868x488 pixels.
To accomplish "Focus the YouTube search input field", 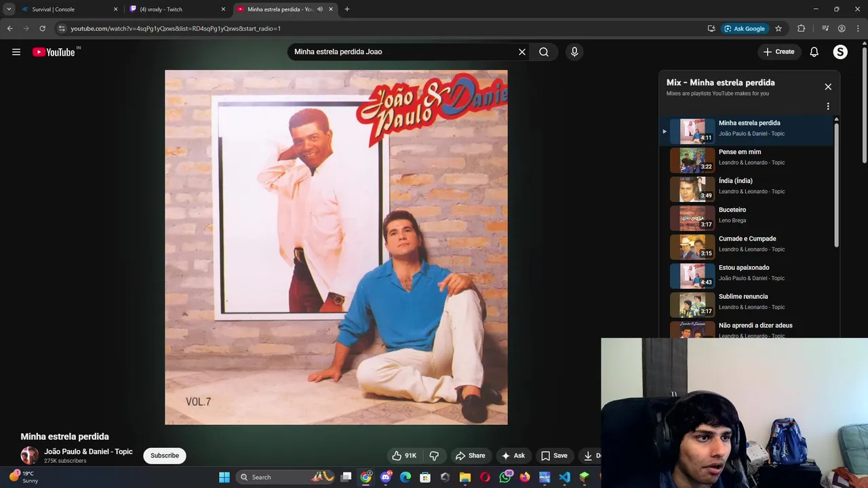I will click(x=403, y=52).
